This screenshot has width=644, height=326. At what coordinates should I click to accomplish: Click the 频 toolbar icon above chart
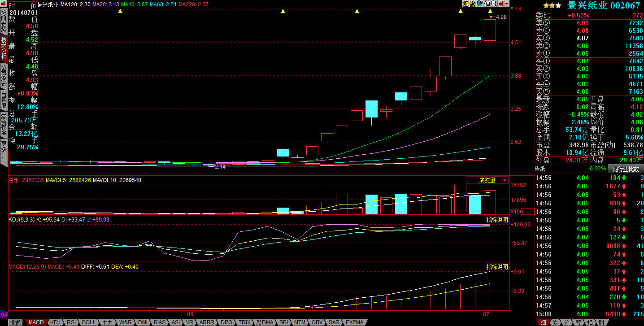tap(473, 4)
